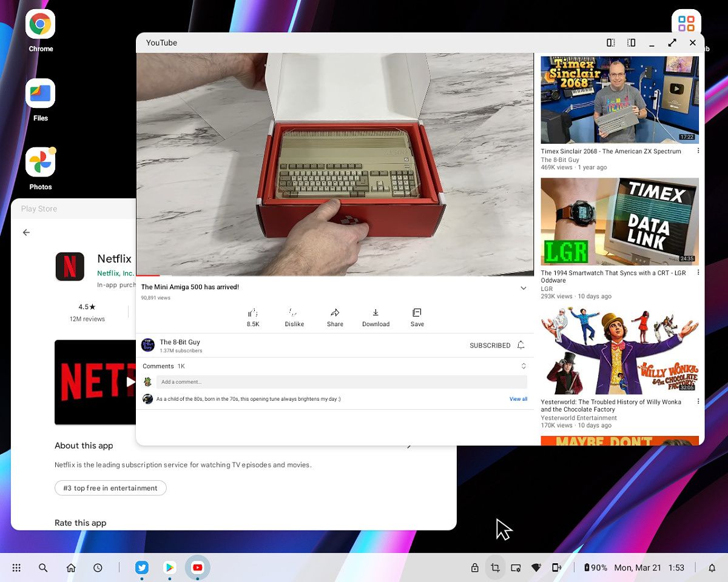The width and height of the screenshot is (728, 582).
Task: Expand the video description chevron
Action: [x=524, y=288]
